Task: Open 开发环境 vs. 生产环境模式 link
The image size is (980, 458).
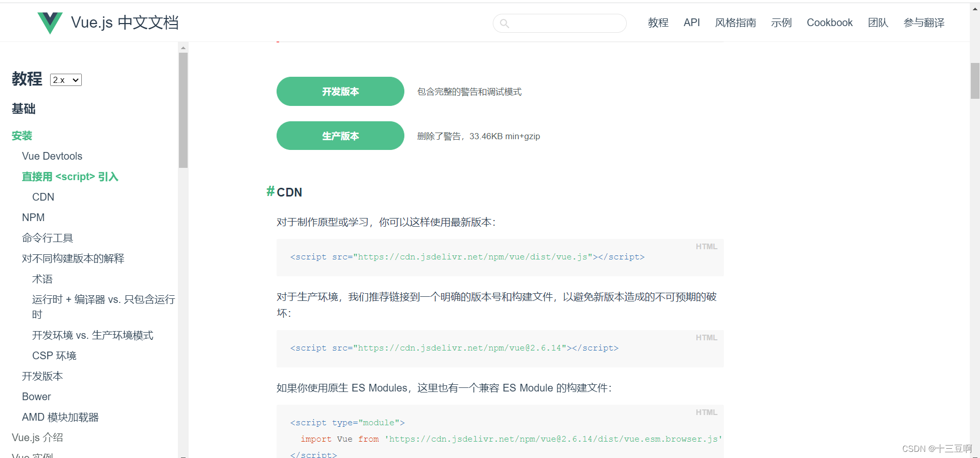Action: pyautogui.click(x=93, y=335)
